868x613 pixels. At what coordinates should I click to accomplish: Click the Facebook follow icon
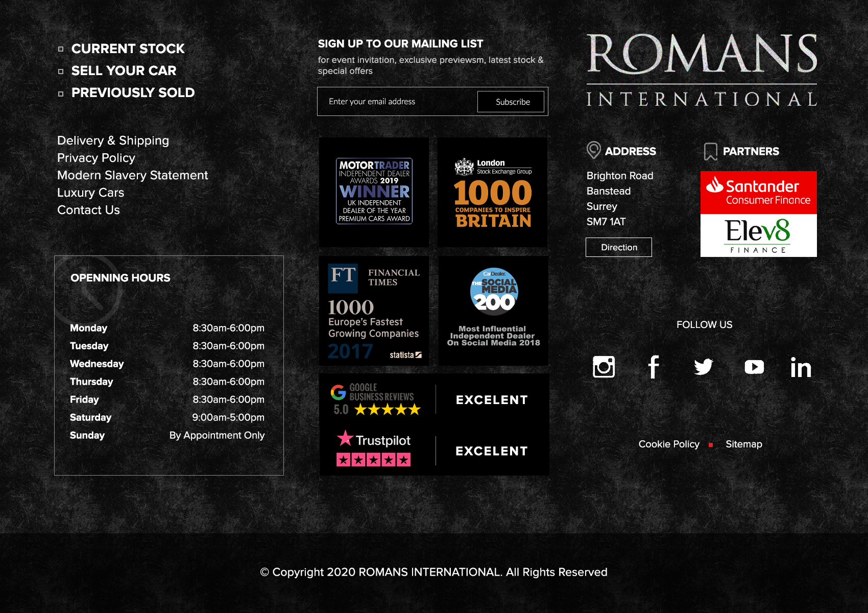tap(654, 367)
